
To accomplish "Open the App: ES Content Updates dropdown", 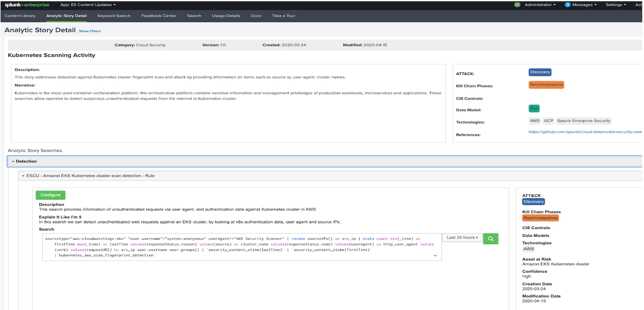I will tap(88, 5).
